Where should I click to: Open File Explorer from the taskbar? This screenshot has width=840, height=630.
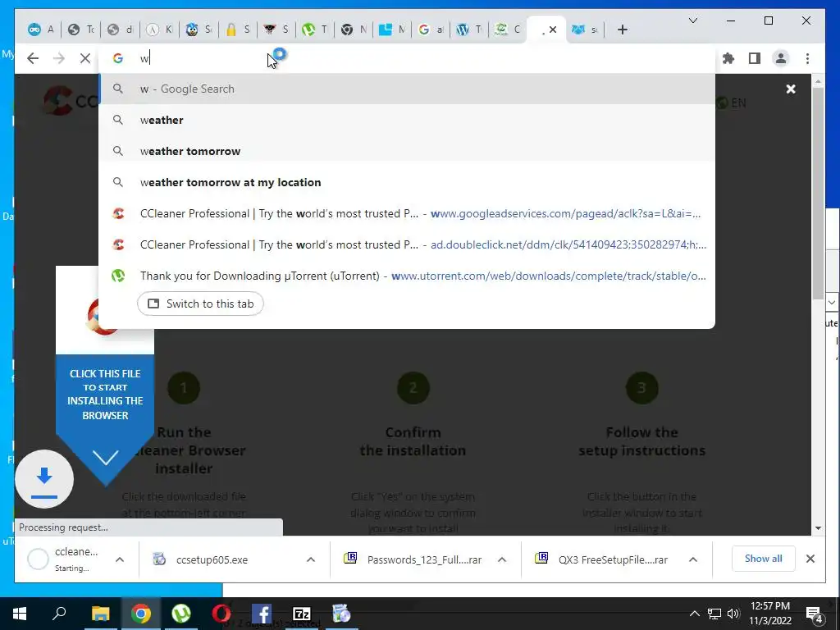click(x=100, y=614)
